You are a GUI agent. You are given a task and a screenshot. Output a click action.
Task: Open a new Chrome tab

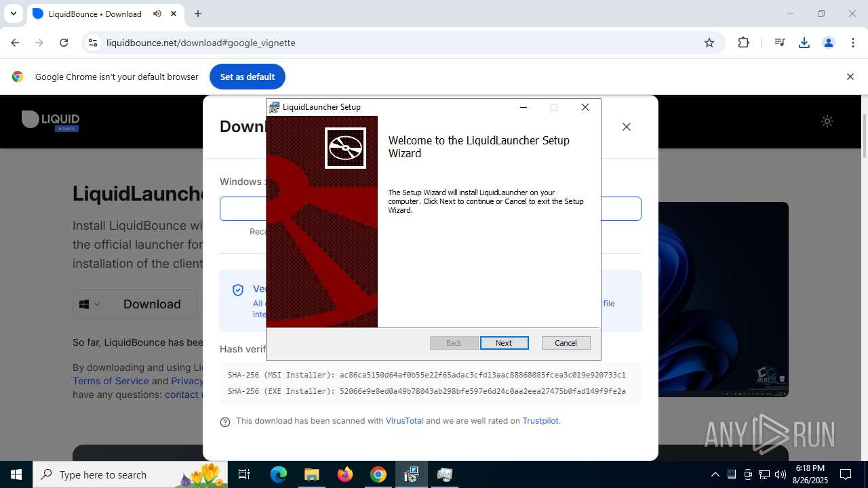198,14
